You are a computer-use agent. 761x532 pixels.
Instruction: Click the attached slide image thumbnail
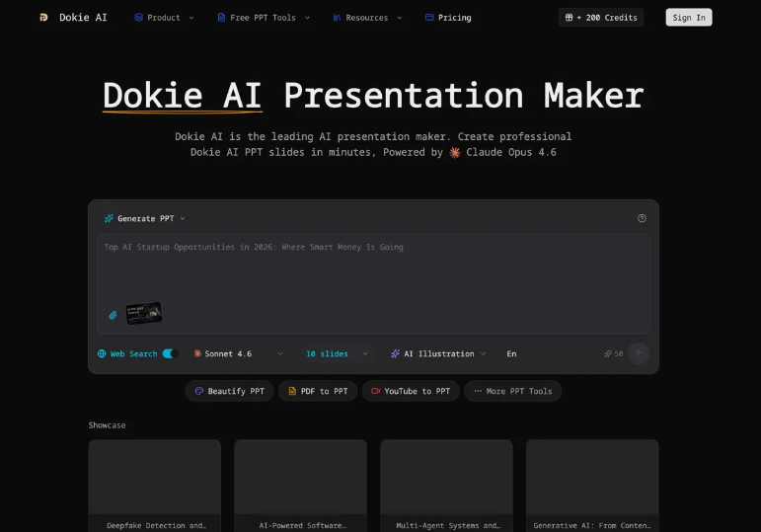click(143, 314)
